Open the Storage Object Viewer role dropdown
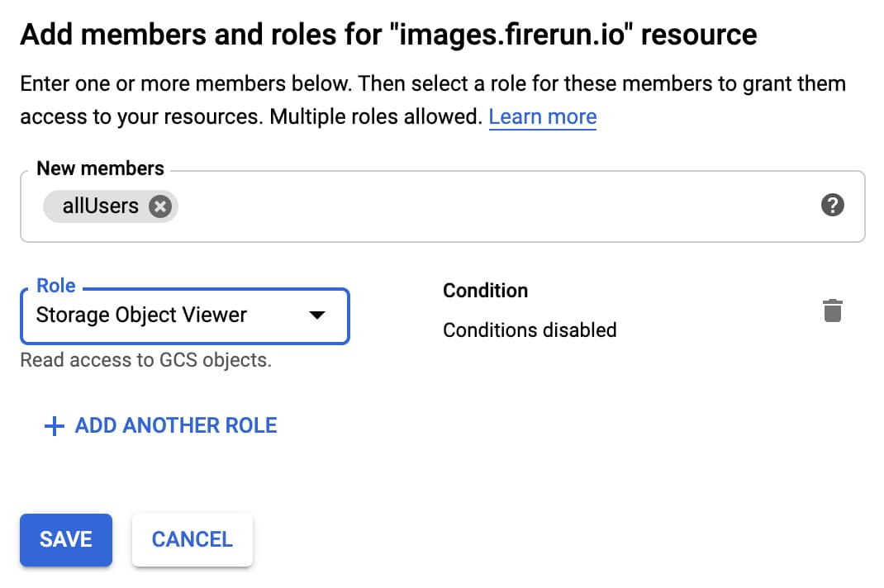 coord(183,316)
